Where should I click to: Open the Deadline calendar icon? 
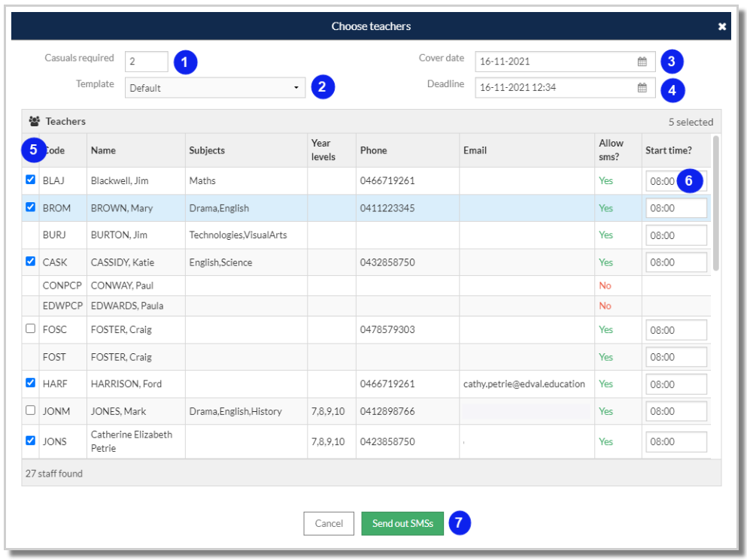click(642, 88)
